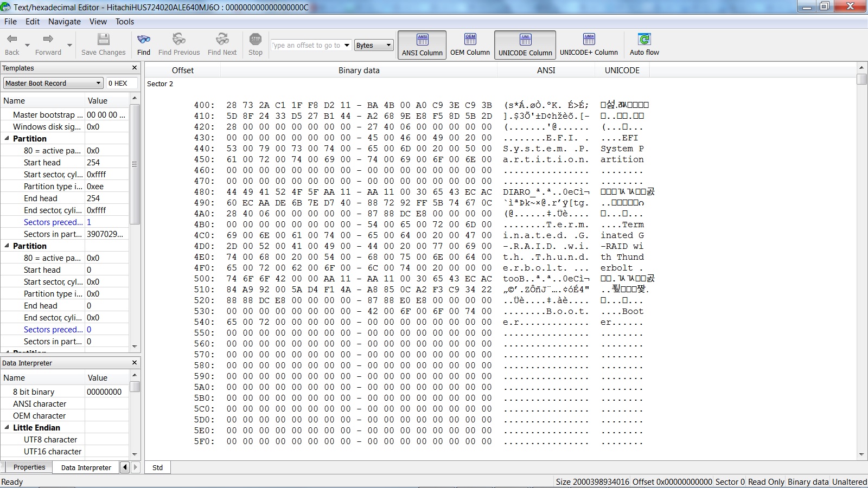Open the Forward history dropdown arrow

pos(69,45)
